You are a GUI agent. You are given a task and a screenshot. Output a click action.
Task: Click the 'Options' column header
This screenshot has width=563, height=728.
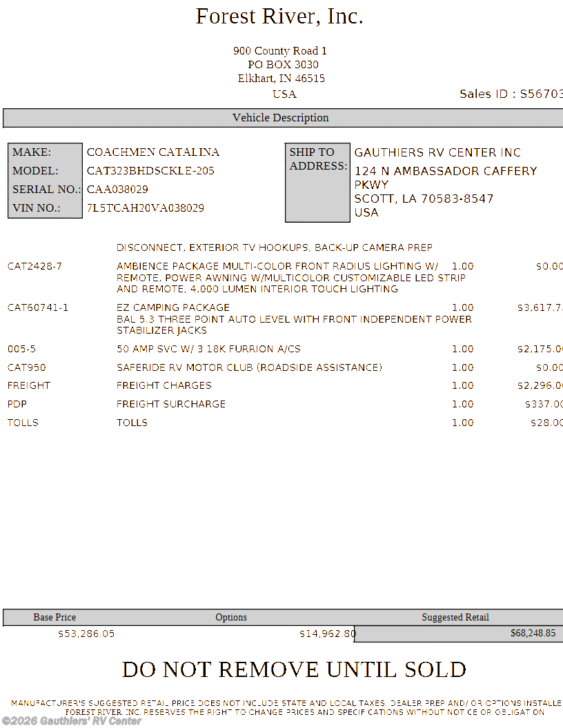point(231,617)
